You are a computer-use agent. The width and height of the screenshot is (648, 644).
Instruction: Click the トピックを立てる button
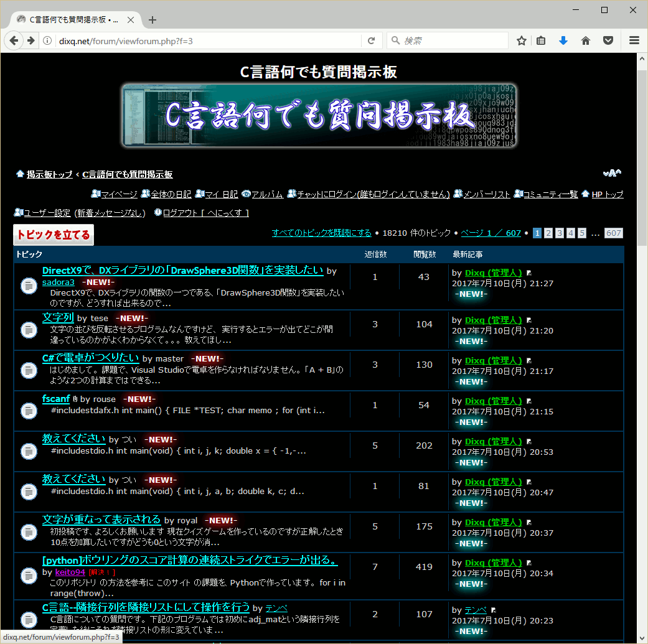point(54,235)
